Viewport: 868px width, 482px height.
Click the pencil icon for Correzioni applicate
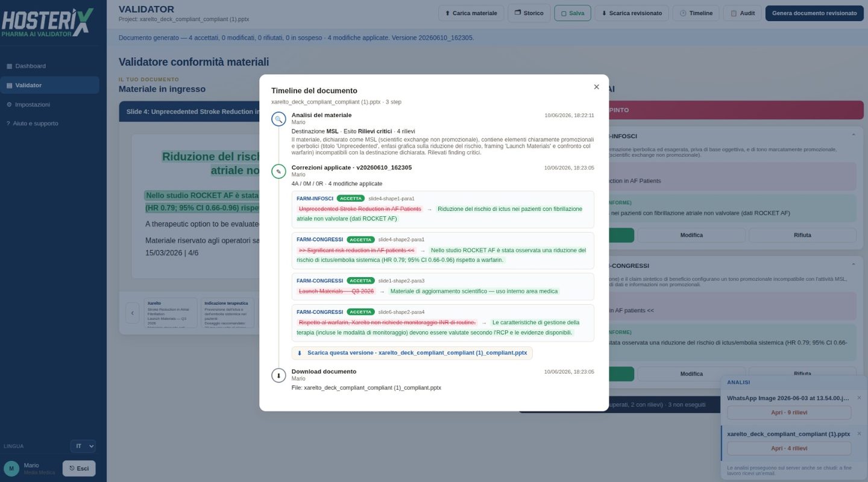click(x=278, y=172)
